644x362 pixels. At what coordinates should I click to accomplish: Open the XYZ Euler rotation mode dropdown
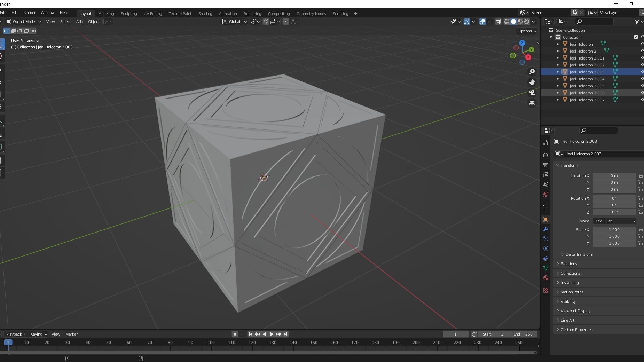tap(615, 221)
